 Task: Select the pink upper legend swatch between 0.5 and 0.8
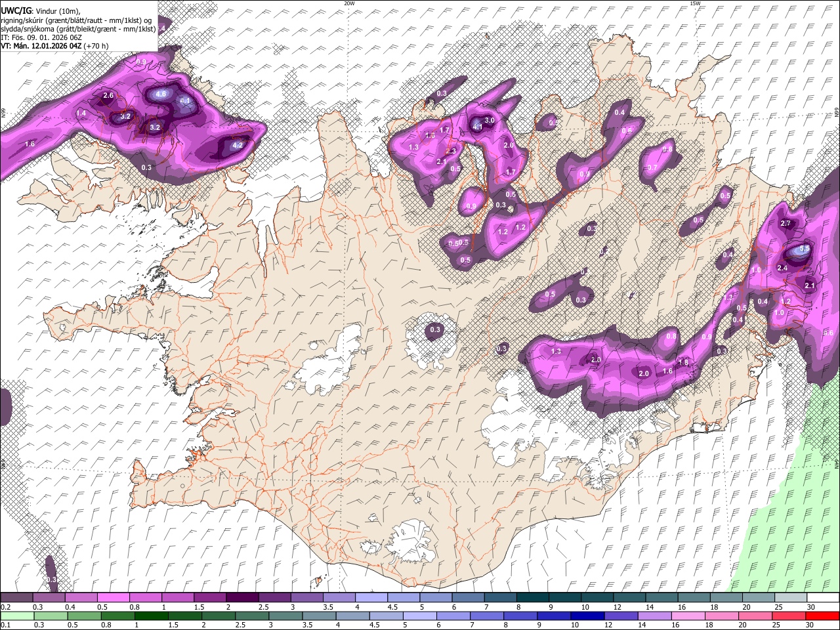[x=113, y=597]
